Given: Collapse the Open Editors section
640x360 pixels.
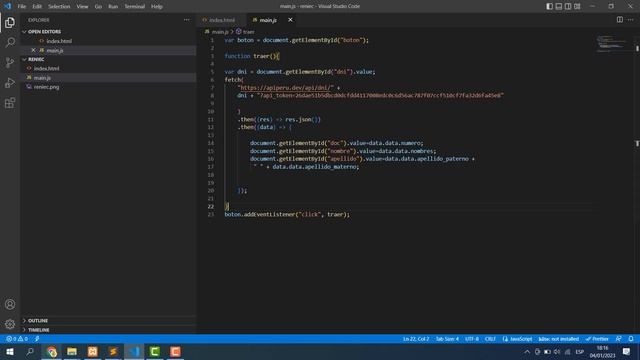Looking at the screenshot, I should click(x=44, y=31).
